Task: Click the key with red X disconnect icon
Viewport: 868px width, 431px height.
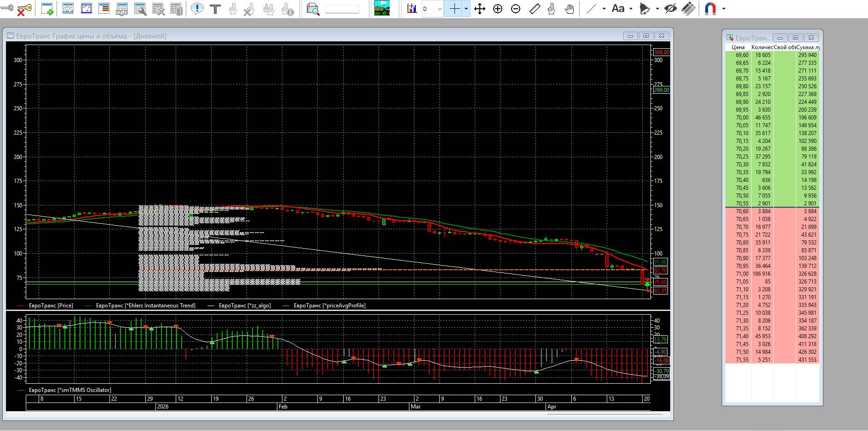Action: click(x=24, y=9)
